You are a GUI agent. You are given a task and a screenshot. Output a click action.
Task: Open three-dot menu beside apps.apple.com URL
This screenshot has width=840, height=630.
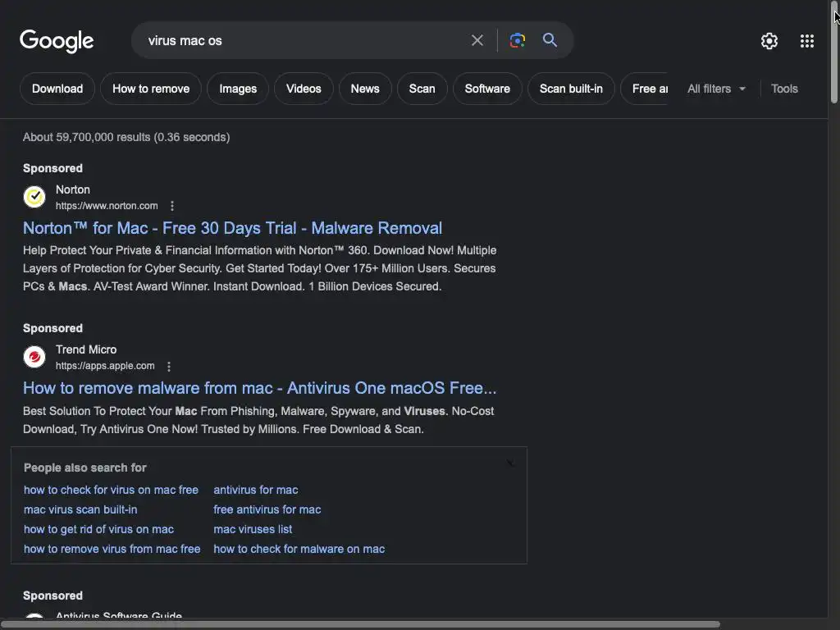pyautogui.click(x=169, y=367)
